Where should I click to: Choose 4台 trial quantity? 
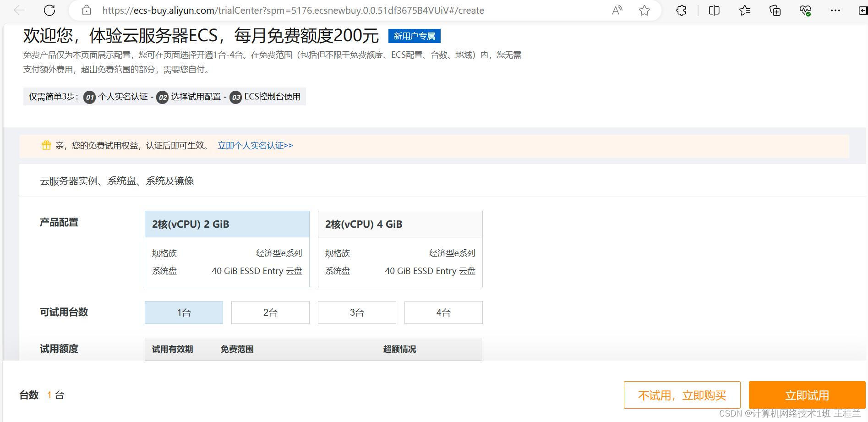pos(443,312)
